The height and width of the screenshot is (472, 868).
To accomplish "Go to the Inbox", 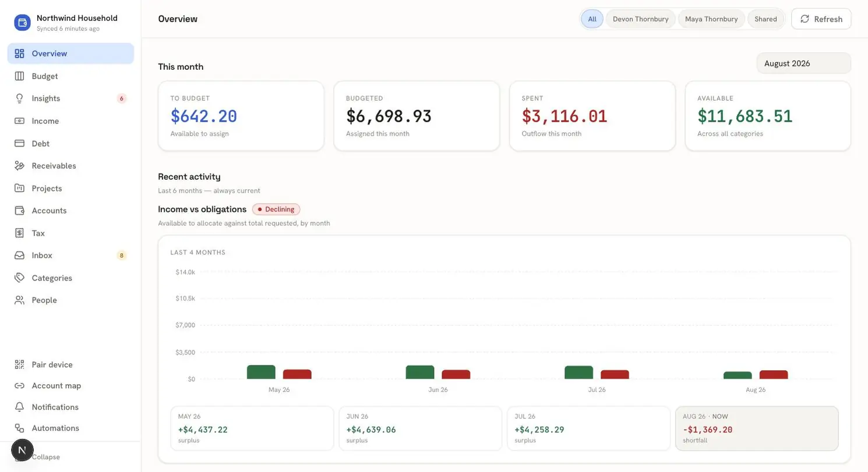I will (70, 255).
